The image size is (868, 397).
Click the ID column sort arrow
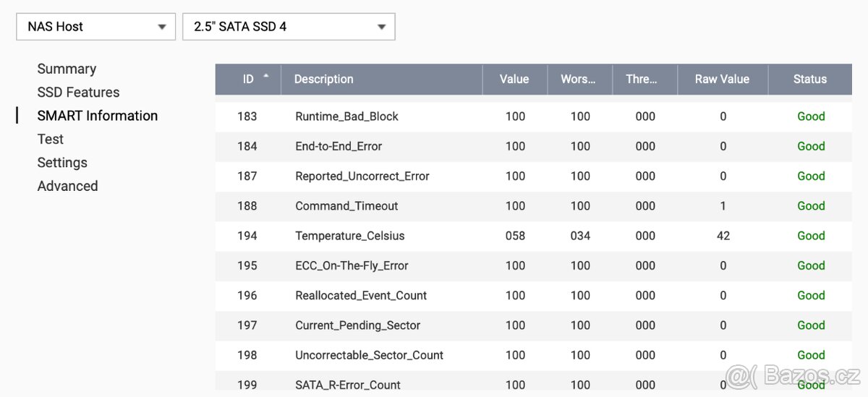pyautogui.click(x=266, y=76)
